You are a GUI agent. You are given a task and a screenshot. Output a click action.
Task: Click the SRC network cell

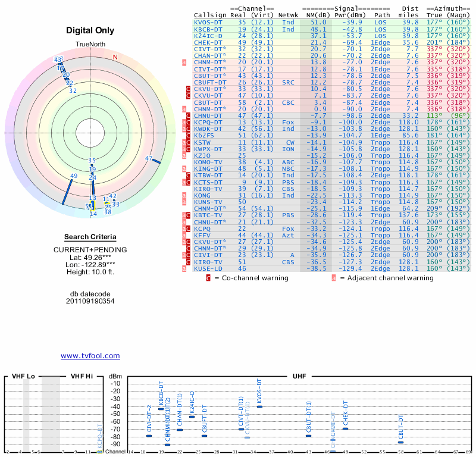[288, 82]
